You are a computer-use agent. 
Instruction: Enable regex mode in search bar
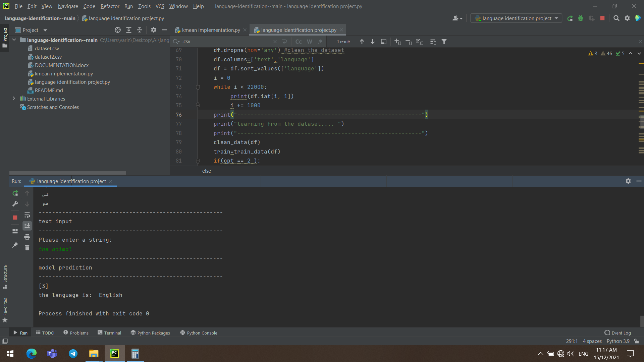point(320,42)
